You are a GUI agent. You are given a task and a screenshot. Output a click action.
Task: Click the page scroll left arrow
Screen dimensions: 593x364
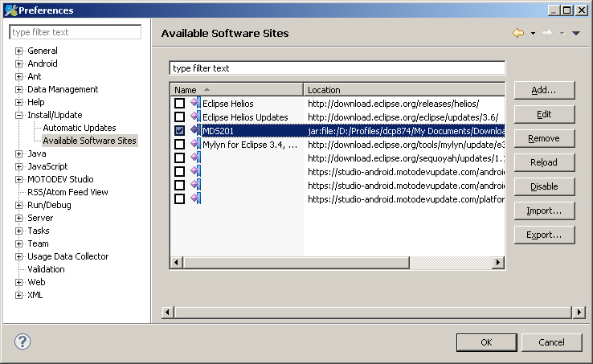click(x=168, y=312)
